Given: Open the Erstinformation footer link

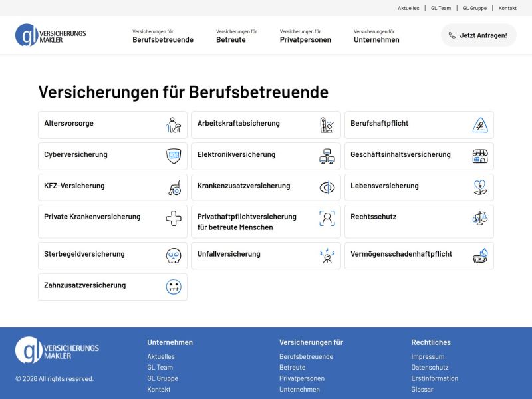Looking at the screenshot, I should (x=435, y=378).
